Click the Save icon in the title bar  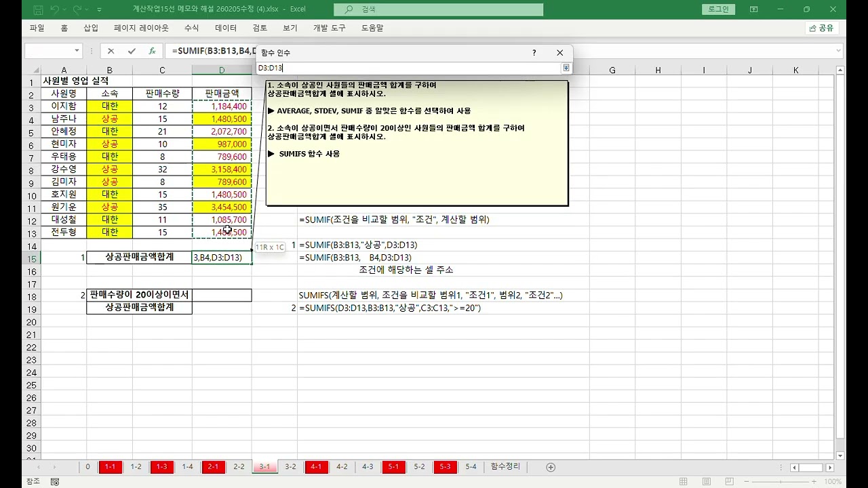pos(38,9)
